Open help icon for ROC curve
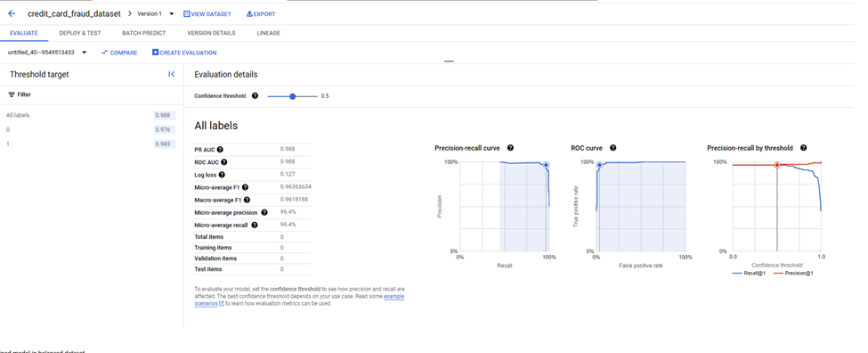Screen dimensions: 868x353 tap(612, 148)
